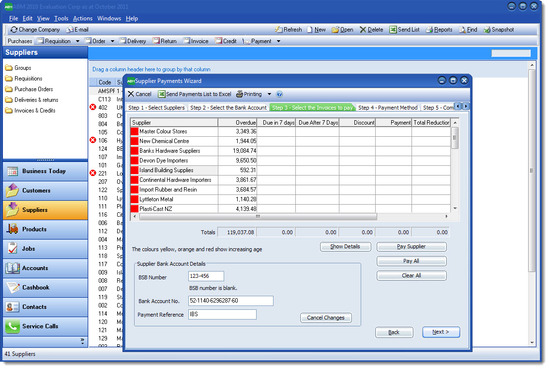Switch to Step 4 - Payment Method tab
The height and width of the screenshot is (369, 549).
[x=388, y=108]
